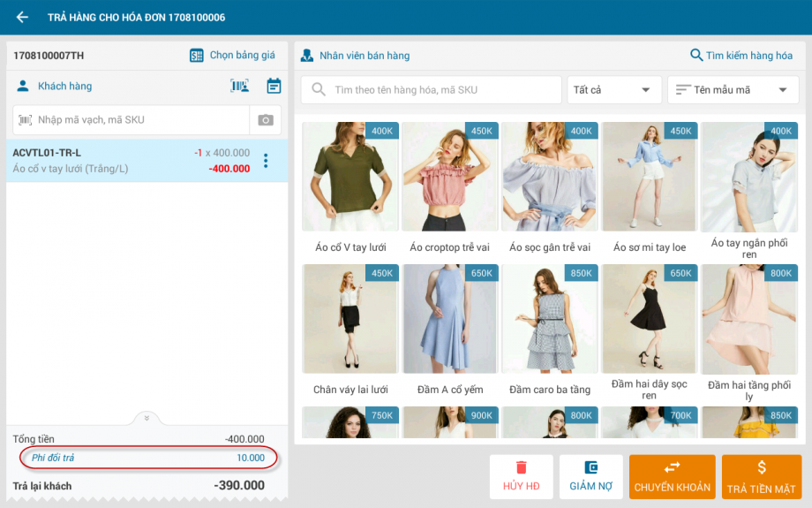Click Trả lại khách amount -390.000

239,485
